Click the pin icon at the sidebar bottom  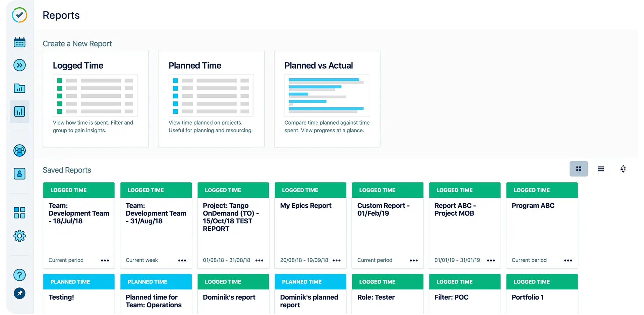click(20, 293)
